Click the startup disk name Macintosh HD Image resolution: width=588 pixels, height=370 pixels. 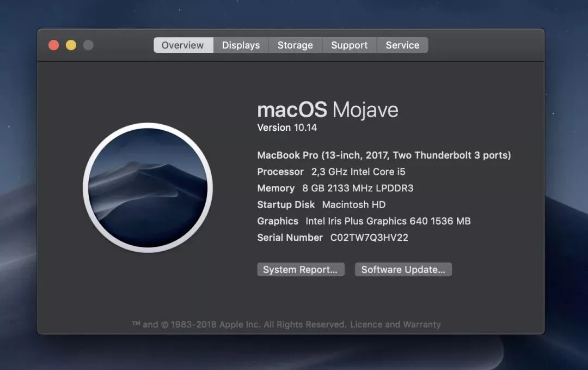354,205
